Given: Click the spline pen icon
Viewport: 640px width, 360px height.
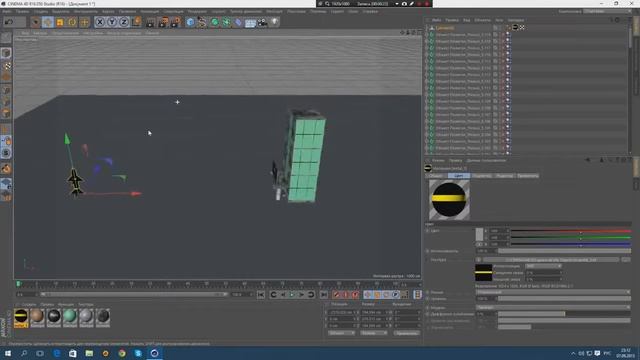Looking at the screenshot, I should (202, 22).
